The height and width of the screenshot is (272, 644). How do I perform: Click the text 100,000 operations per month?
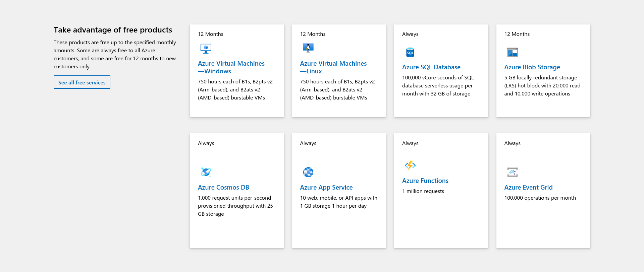tap(540, 198)
